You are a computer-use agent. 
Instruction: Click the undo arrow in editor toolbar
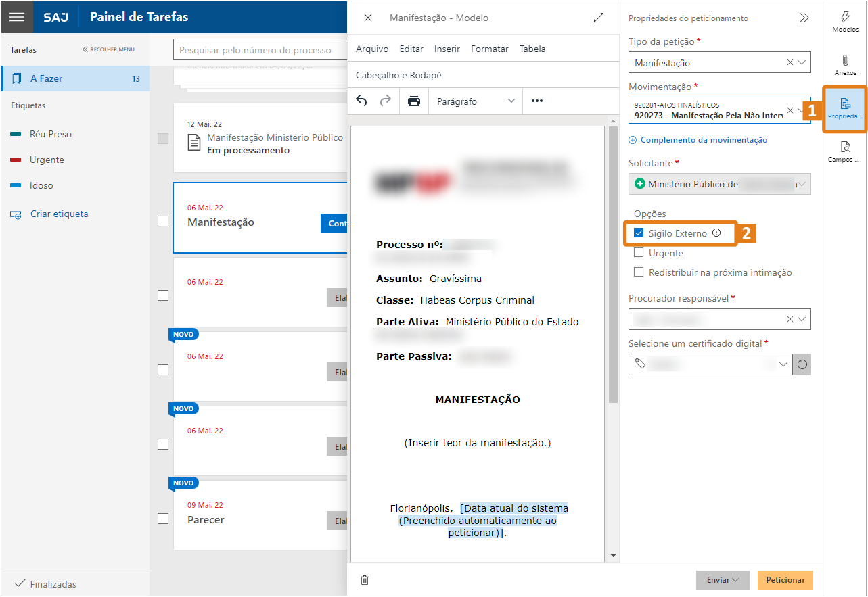361,101
